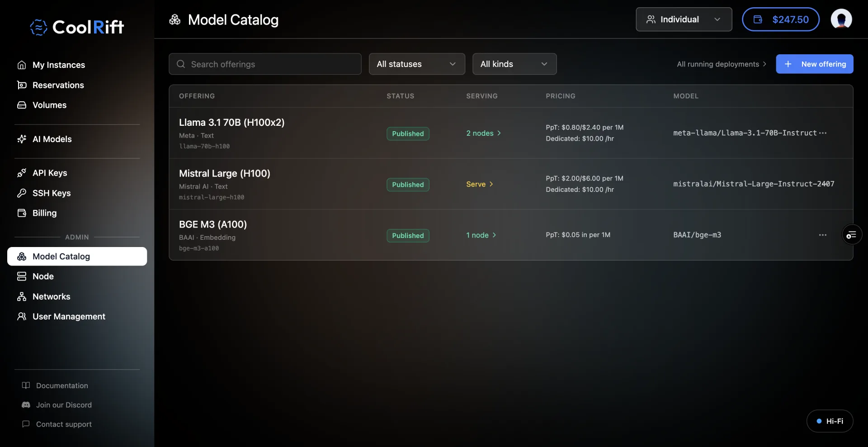Click Published badge for Mistral Large
The height and width of the screenshot is (447, 868).
(x=408, y=185)
